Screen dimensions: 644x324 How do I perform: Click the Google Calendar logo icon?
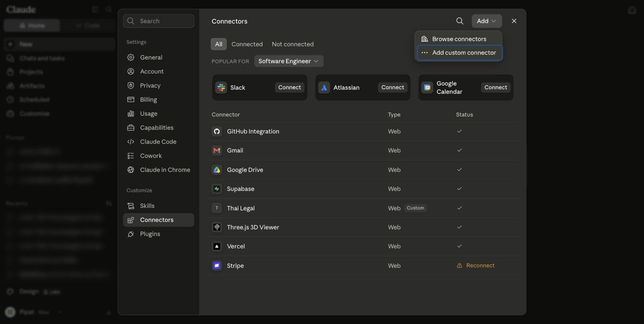click(427, 88)
